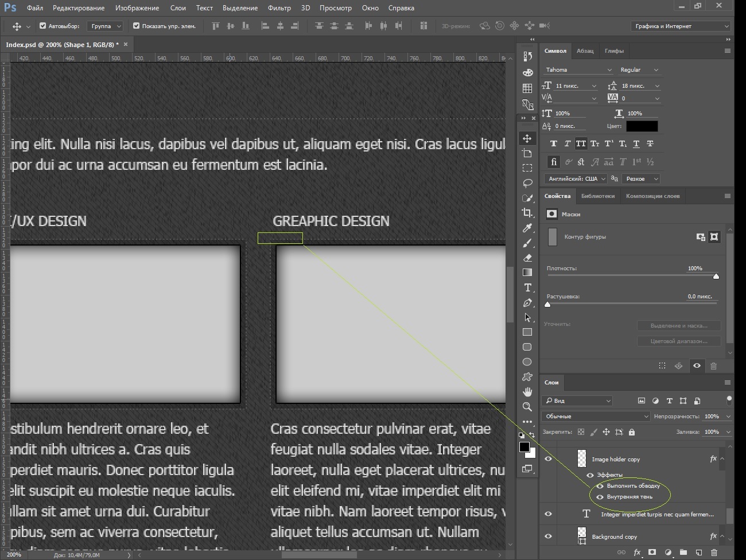Switch to the Абзац tab
Image resolution: width=746 pixels, height=560 pixels.
pos(585,51)
